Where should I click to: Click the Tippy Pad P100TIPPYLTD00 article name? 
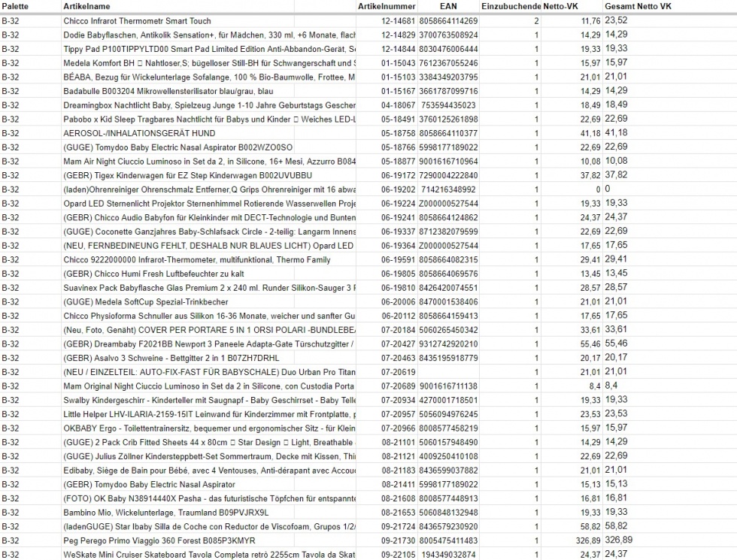pyautogui.click(x=210, y=50)
